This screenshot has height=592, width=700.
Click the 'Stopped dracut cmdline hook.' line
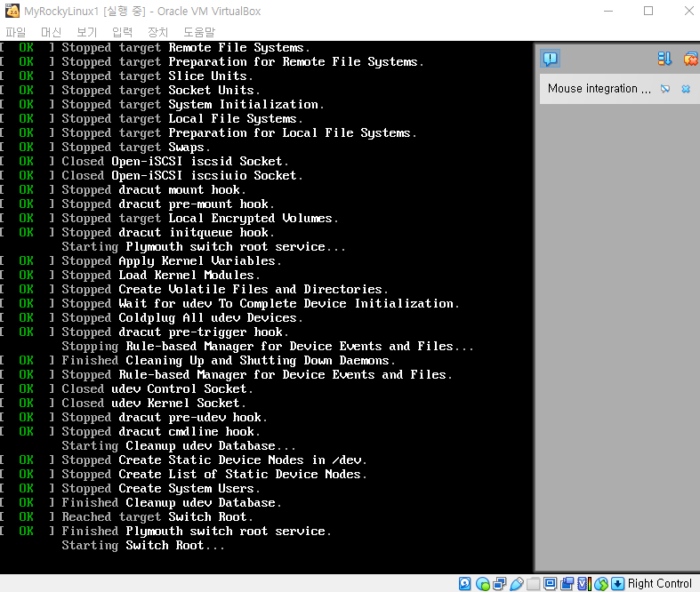[x=161, y=432]
